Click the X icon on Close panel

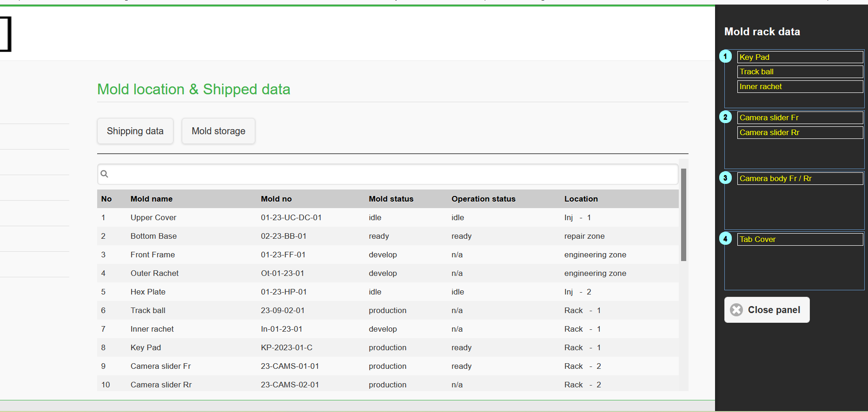click(x=736, y=310)
